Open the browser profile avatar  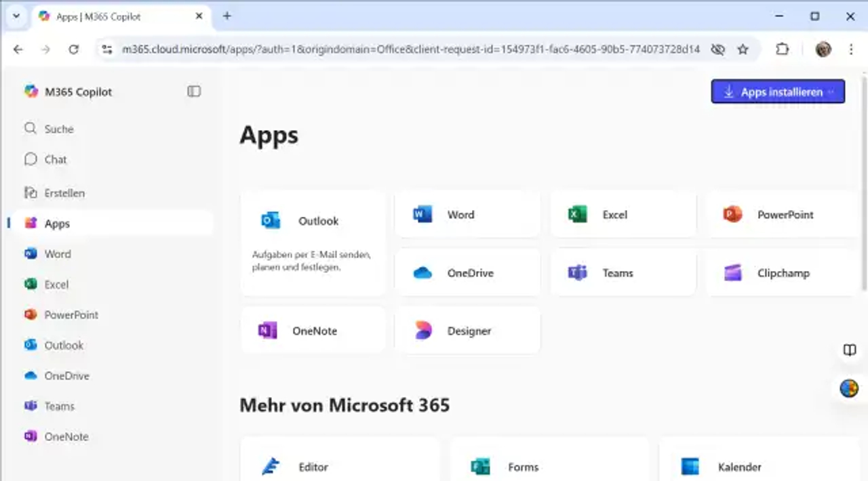pyautogui.click(x=823, y=49)
